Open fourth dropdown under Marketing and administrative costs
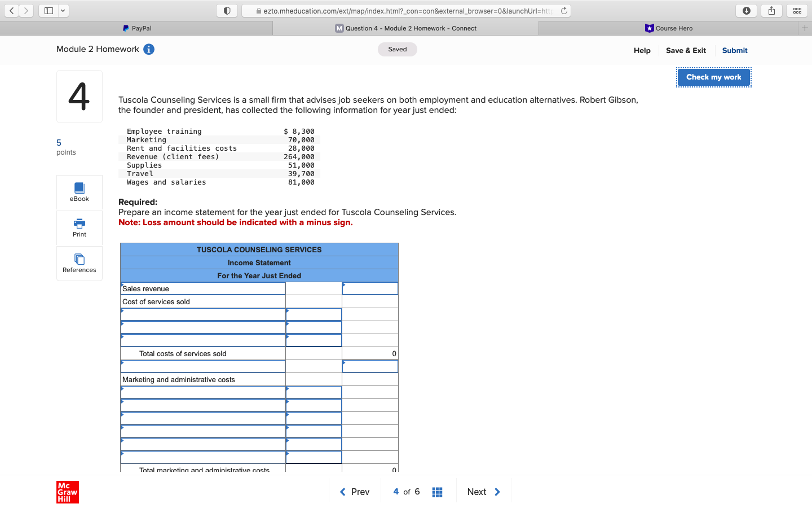812x508 pixels. [203, 431]
